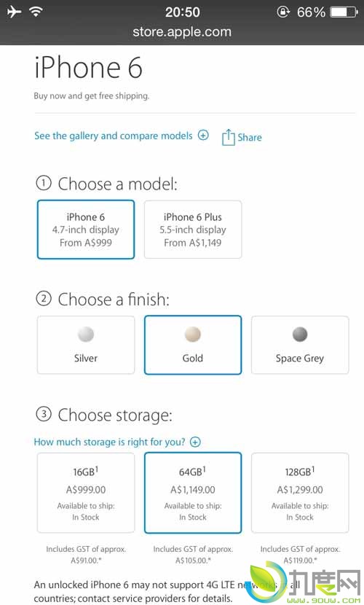Choose the Silver finish option
364x605 pixels.
click(x=86, y=345)
